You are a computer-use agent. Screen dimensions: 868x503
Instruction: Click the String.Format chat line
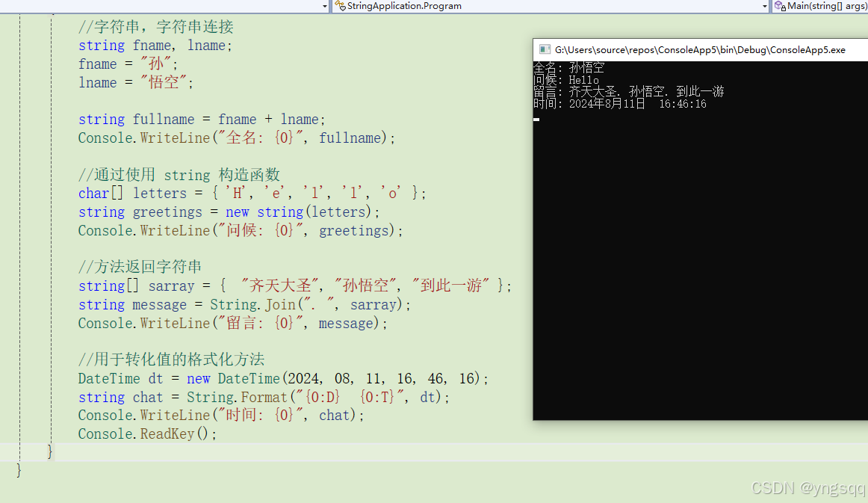(264, 397)
